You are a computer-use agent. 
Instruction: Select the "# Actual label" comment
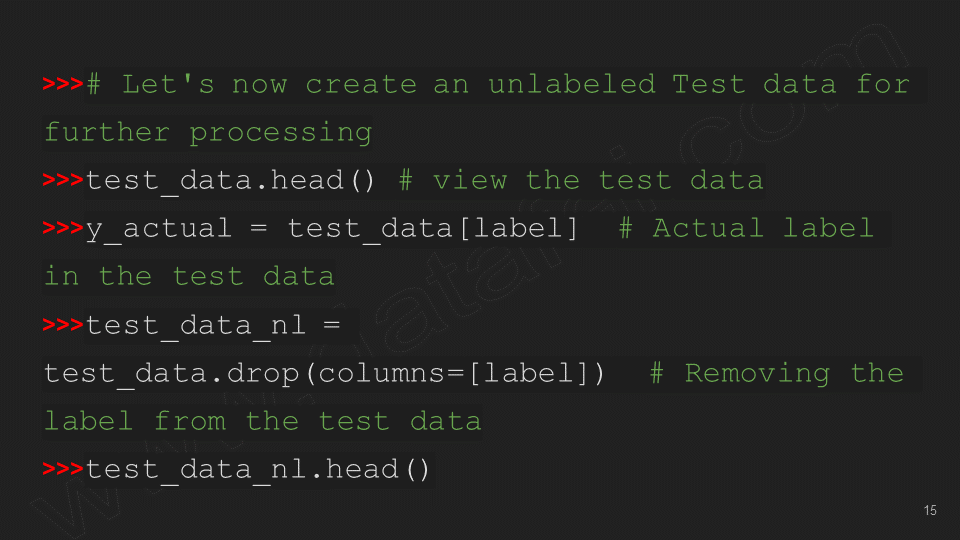(746, 229)
